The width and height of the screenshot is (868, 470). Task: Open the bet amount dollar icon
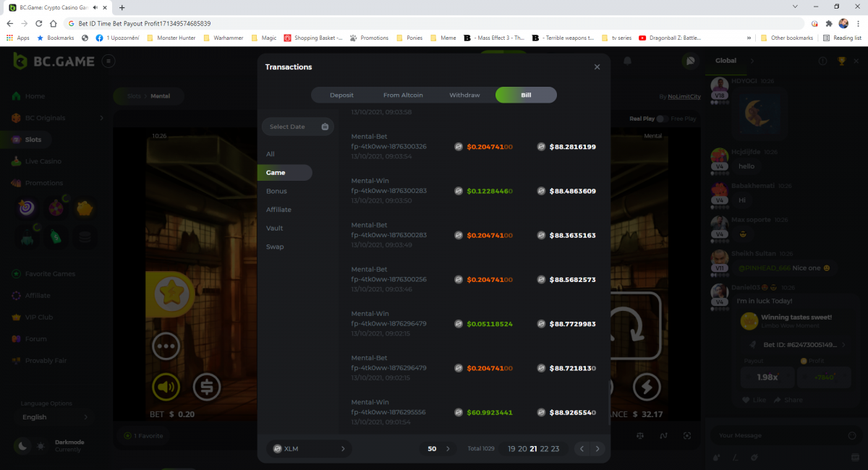tap(207, 388)
